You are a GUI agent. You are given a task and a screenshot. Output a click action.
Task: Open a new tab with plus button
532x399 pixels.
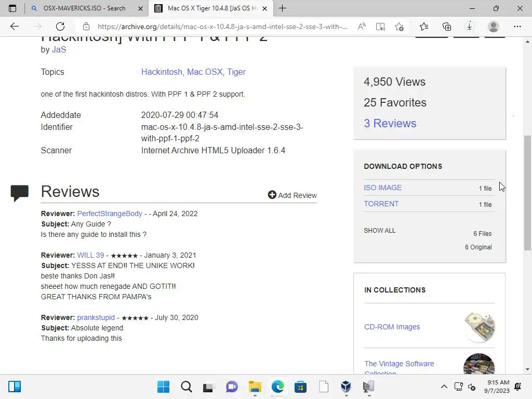[x=282, y=8]
